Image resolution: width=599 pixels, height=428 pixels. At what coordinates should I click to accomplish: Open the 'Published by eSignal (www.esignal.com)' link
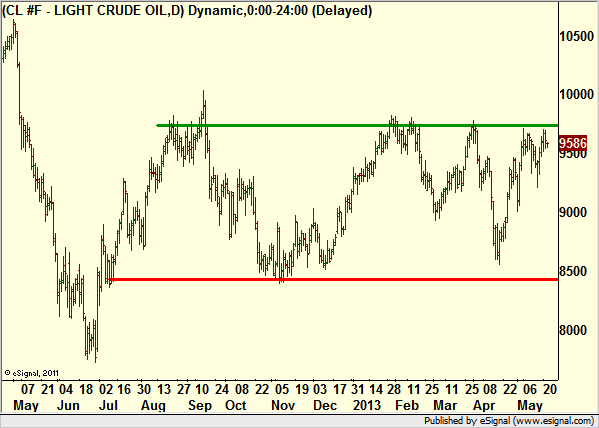coord(508,421)
